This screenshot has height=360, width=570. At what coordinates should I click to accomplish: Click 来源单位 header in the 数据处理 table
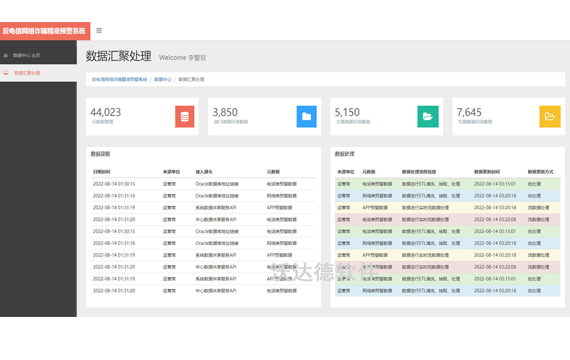click(x=346, y=172)
